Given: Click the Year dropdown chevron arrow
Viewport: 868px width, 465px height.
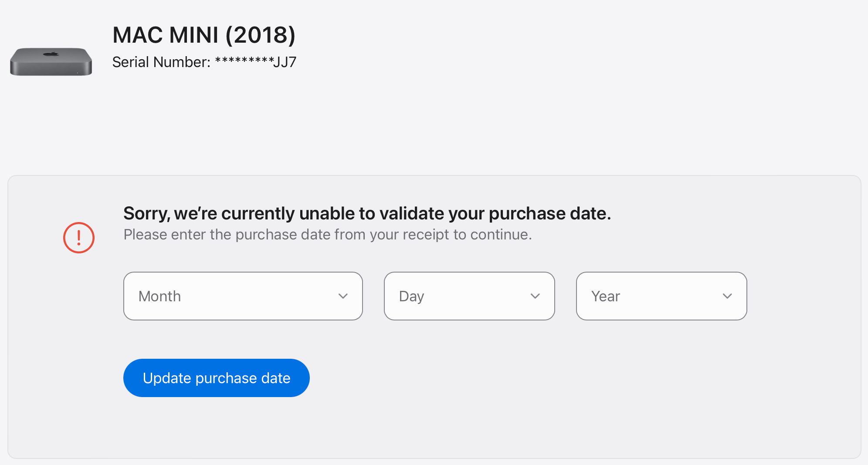Looking at the screenshot, I should click(727, 296).
